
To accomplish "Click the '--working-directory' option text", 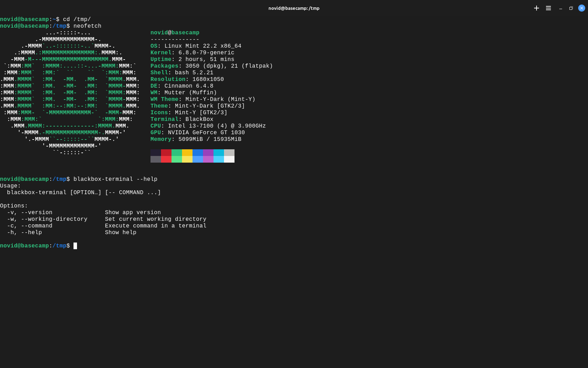I will 54,219.
